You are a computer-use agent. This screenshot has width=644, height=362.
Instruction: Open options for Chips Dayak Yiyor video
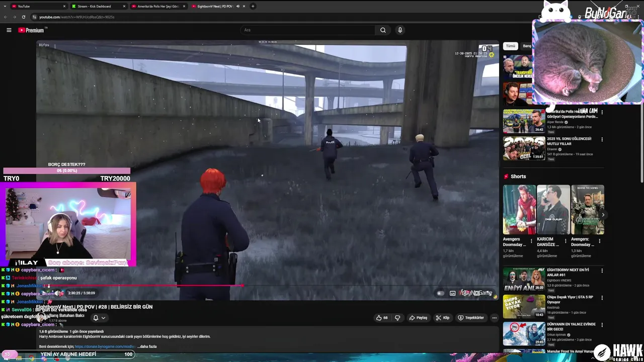[602, 298]
